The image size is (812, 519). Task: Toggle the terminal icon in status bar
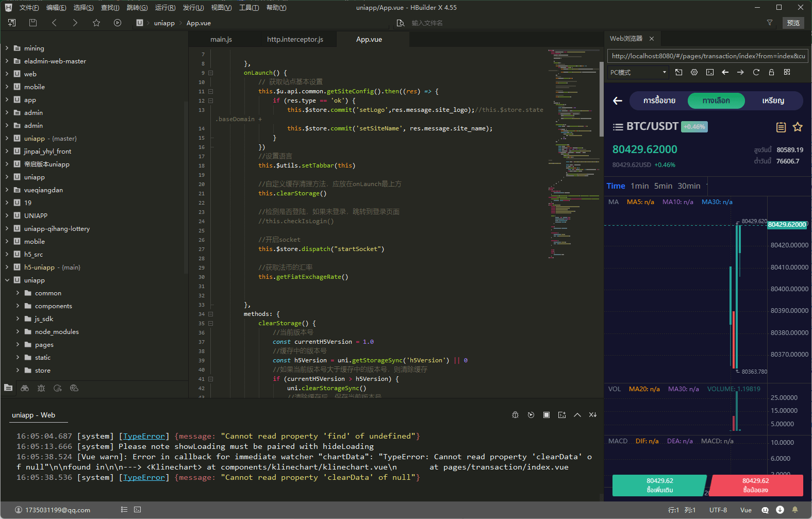point(137,510)
